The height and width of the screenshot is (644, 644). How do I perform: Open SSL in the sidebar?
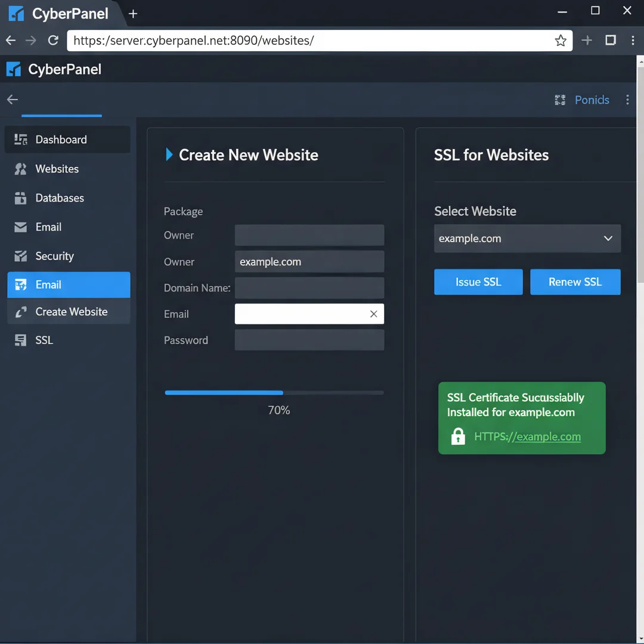67,340
